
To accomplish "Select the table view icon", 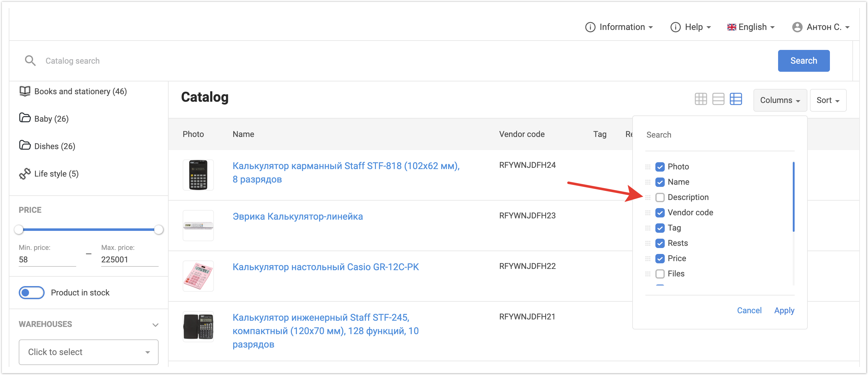I will coord(736,99).
